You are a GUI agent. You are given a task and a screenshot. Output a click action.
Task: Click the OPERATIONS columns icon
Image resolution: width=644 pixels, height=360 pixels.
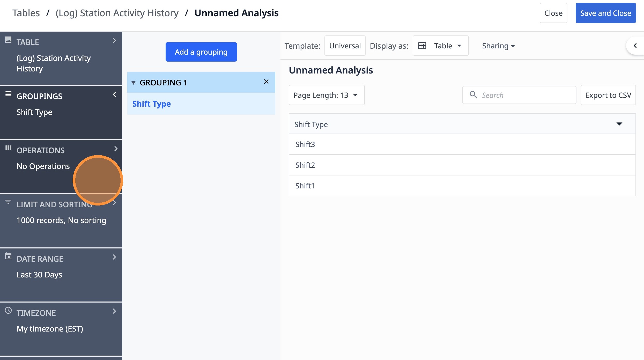point(8,148)
